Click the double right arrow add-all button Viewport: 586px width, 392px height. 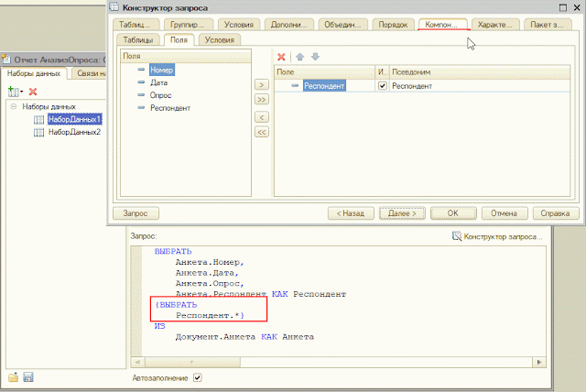pyautogui.click(x=262, y=100)
